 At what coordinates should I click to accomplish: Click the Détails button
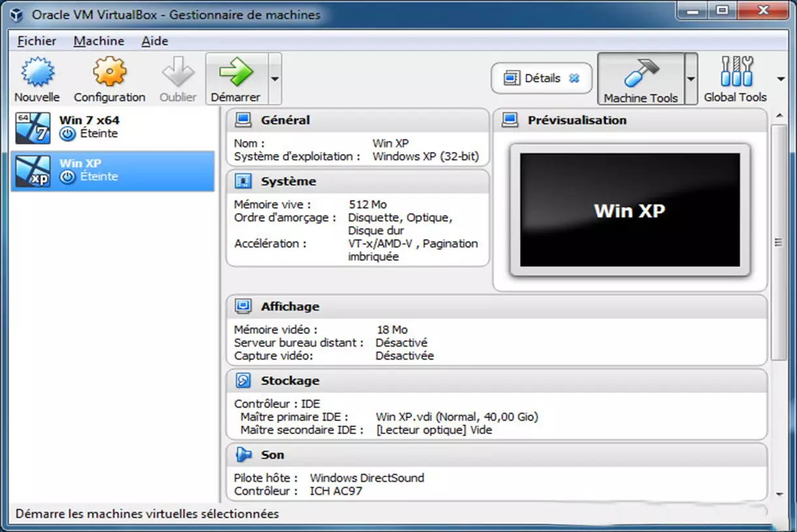click(x=542, y=78)
